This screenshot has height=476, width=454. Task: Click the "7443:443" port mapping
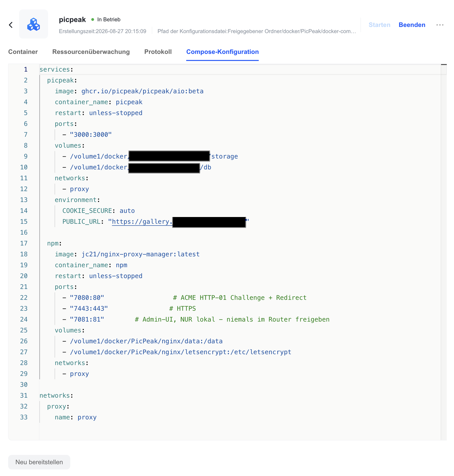pos(89,309)
